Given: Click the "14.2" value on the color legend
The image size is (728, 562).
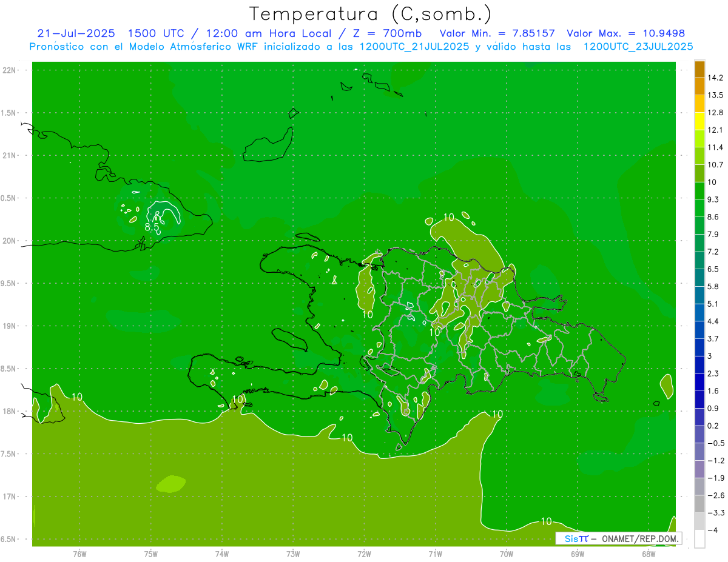Looking at the screenshot, I should 716,78.
